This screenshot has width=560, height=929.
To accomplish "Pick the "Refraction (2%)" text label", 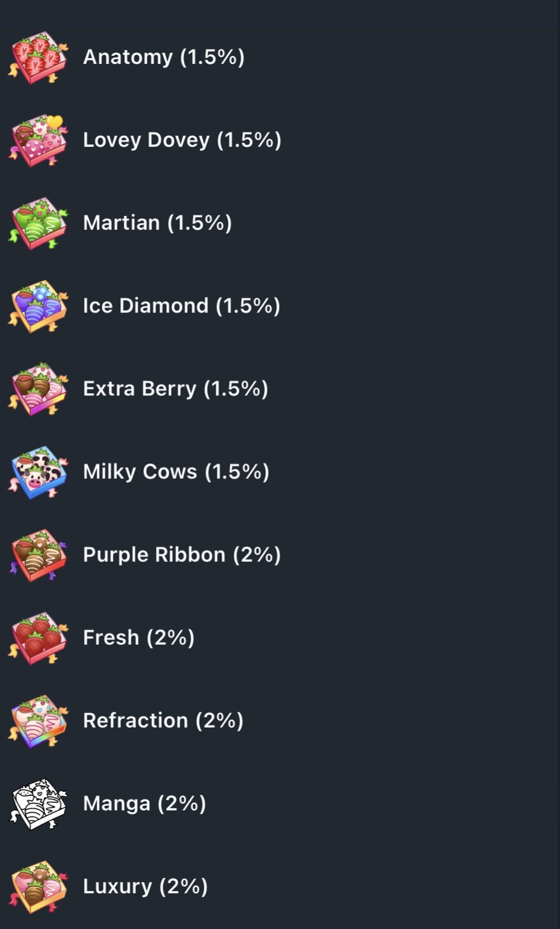I will click(163, 720).
